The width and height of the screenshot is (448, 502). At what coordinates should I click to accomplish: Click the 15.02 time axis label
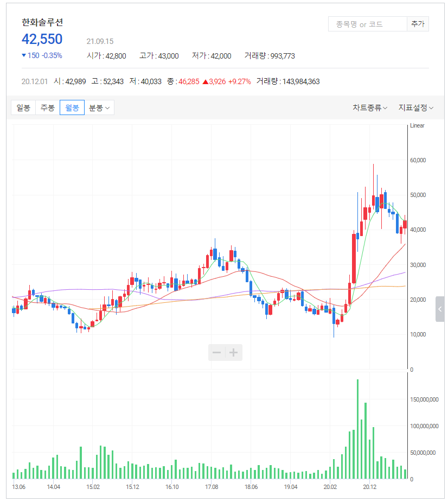(x=93, y=487)
